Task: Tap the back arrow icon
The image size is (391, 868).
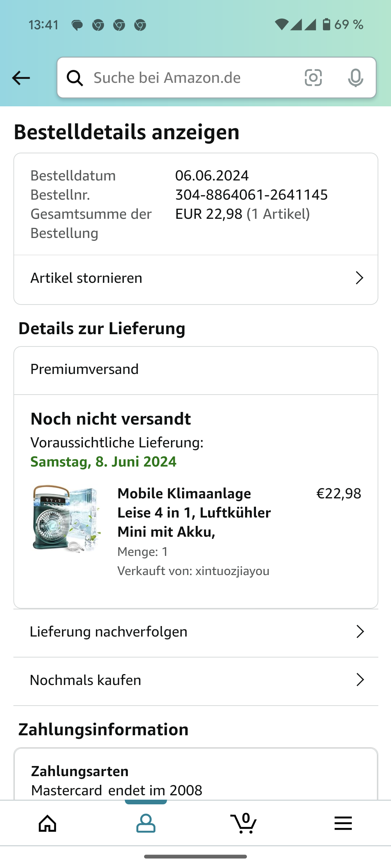Action: (x=21, y=78)
